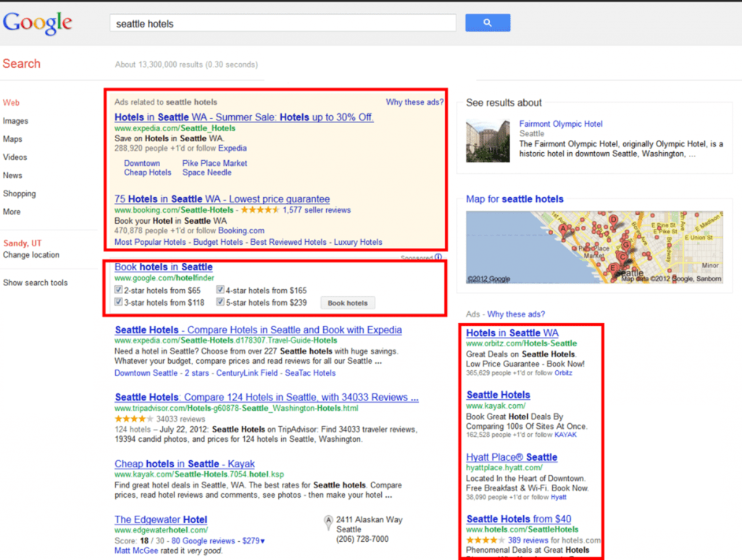Click the Book hotels button
The width and height of the screenshot is (742, 560).
click(x=348, y=303)
